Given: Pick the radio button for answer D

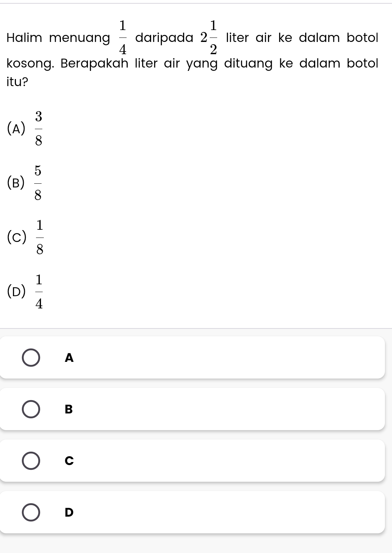Looking at the screenshot, I should (31, 513).
